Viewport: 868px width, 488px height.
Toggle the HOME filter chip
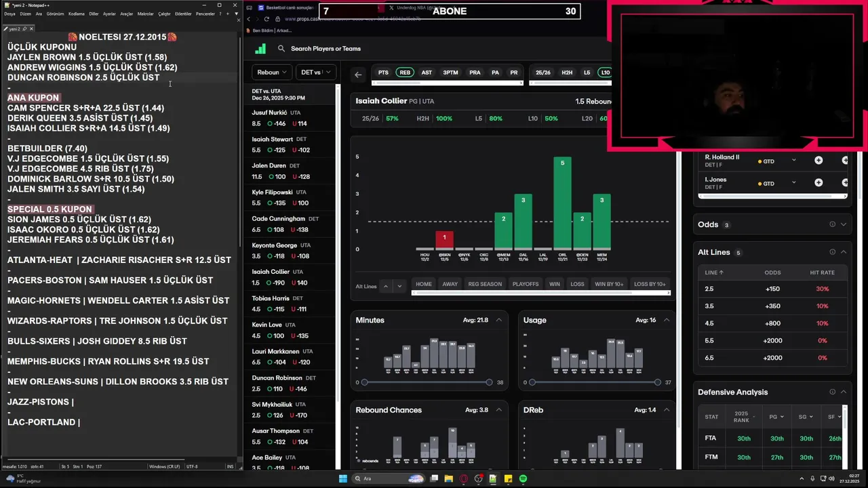[424, 284]
